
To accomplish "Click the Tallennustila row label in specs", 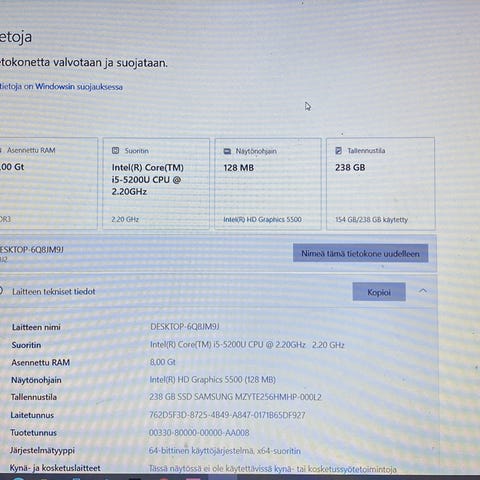I will [34, 397].
